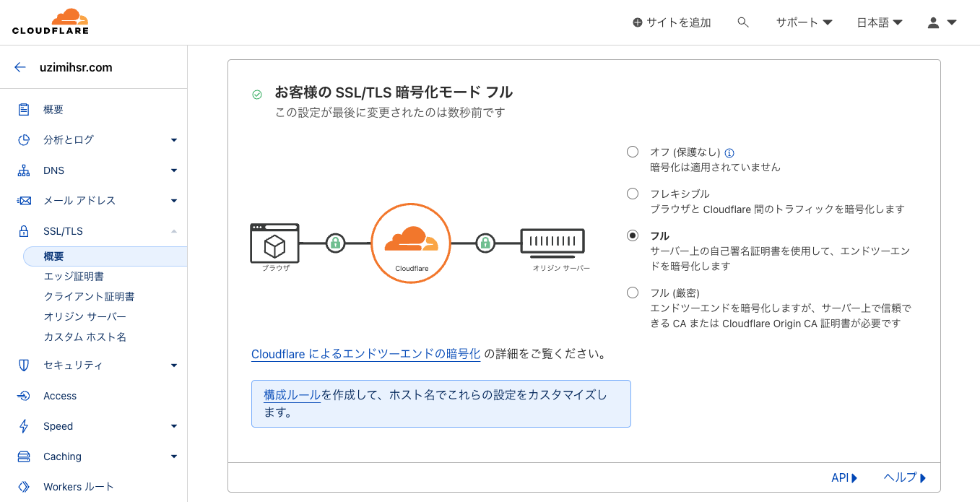Open オリジン サーバー submenu item
The height and width of the screenshot is (502, 980).
pyautogui.click(x=84, y=317)
